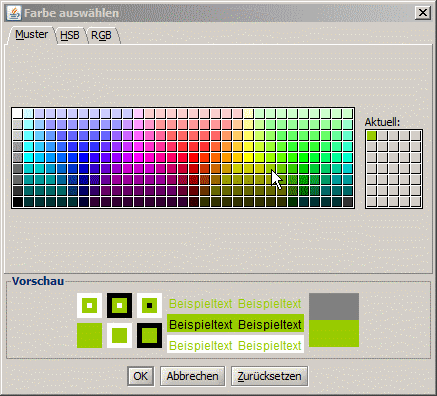
Task: Choose the pure red swatch in palette
Action: click(194, 158)
